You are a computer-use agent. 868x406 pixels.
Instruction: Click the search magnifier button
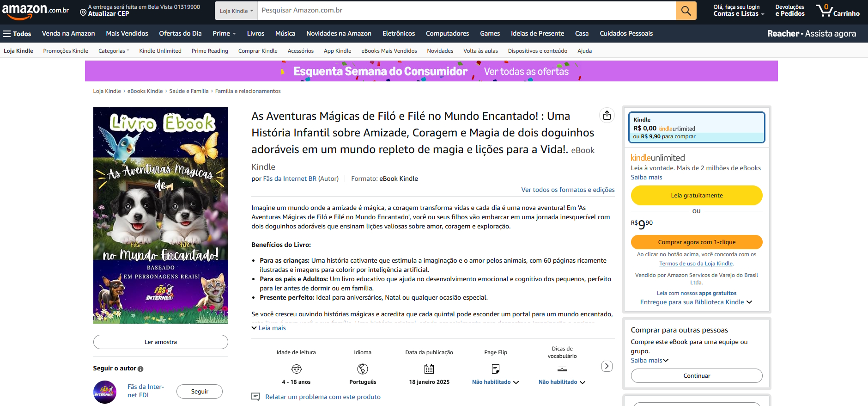[686, 11]
